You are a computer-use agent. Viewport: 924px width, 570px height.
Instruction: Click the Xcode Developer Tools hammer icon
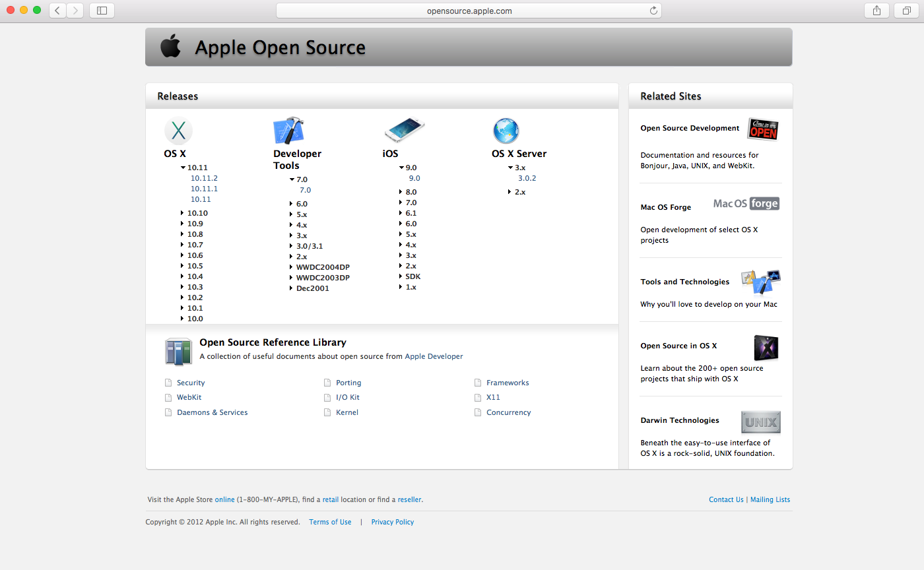tap(288, 131)
